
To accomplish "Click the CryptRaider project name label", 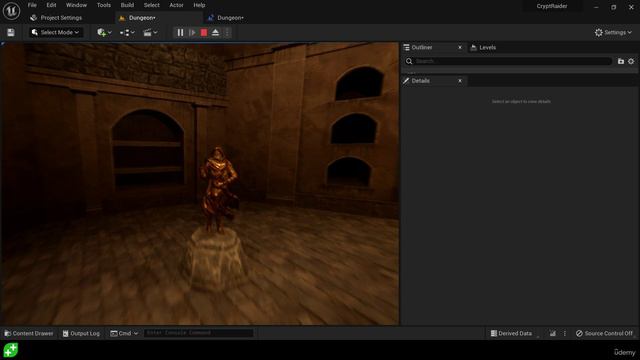I will tap(552, 6).
